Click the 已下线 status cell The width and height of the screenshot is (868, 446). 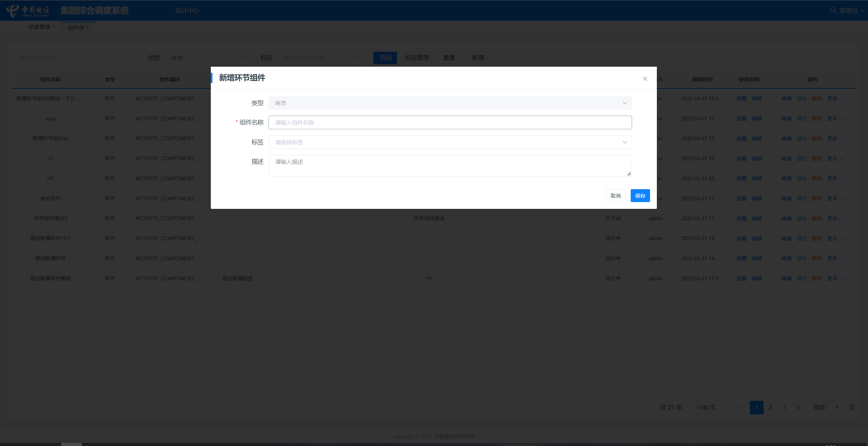point(613,218)
